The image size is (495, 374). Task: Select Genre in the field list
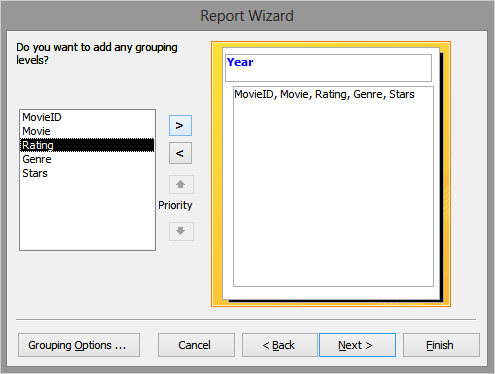tap(87, 159)
